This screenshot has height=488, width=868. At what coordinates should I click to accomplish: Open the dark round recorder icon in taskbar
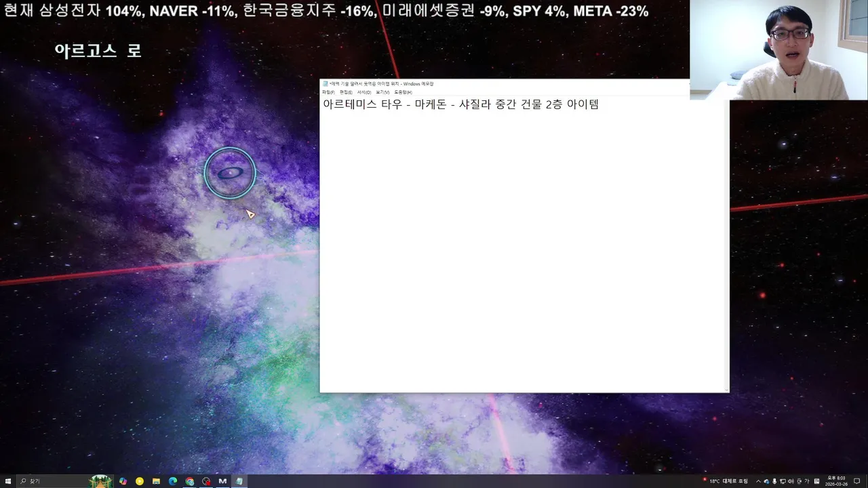click(206, 481)
